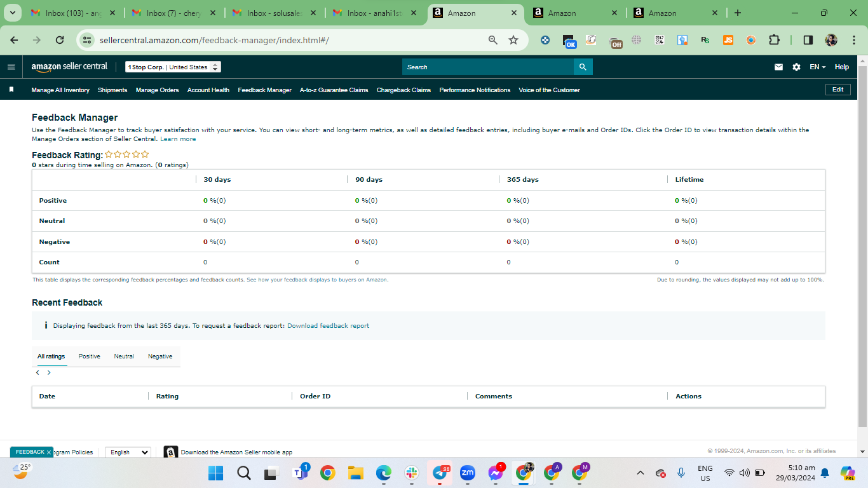Open Voice of the Customer menu item
This screenshot has height=488, width=868.
coord(549,90)
